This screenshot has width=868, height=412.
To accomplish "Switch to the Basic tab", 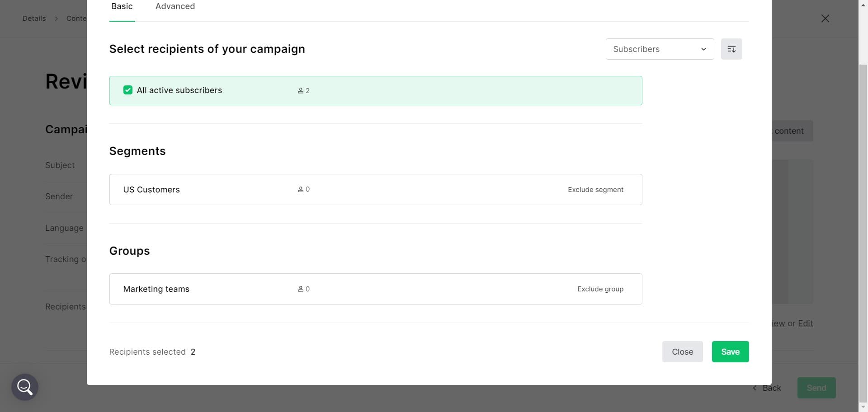I will click(x=122, y=6).
